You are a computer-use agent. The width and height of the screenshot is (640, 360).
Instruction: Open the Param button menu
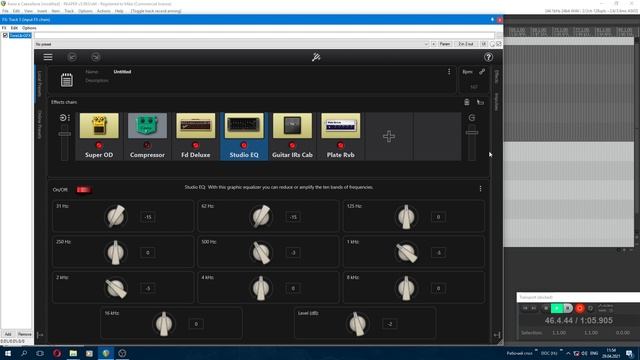pos(445,44)
